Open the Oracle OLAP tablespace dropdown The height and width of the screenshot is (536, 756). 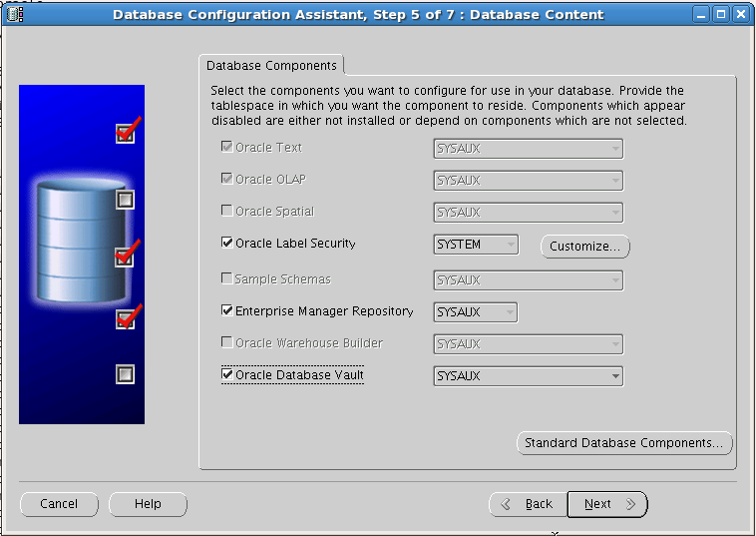pos(528,181)
